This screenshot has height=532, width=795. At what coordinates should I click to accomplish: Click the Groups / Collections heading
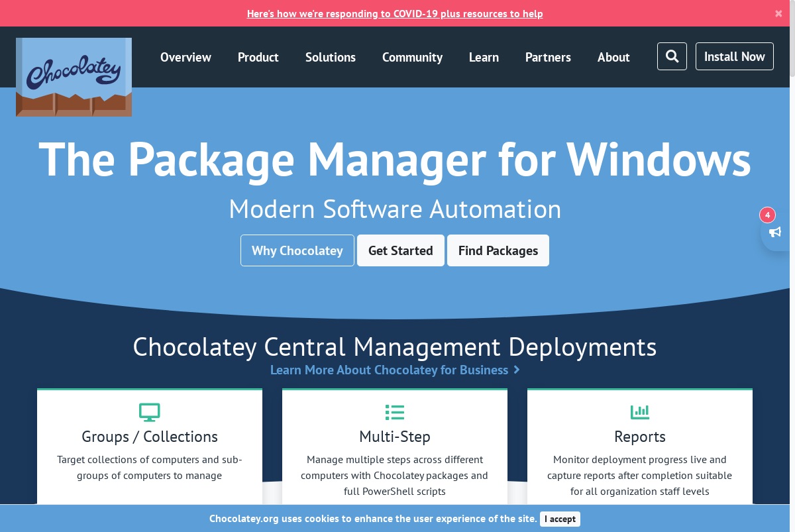click(x=150, y=437)
